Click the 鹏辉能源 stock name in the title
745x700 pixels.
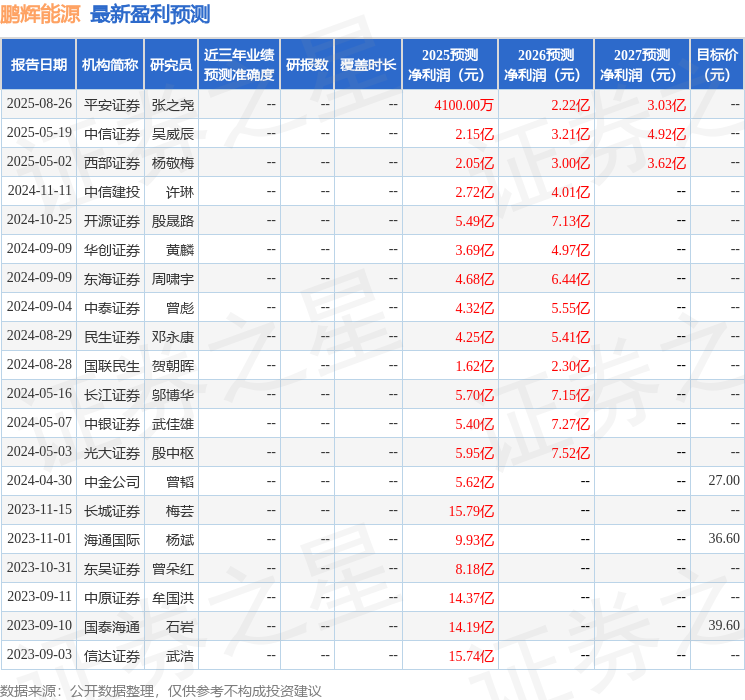(x=40, y=14)
